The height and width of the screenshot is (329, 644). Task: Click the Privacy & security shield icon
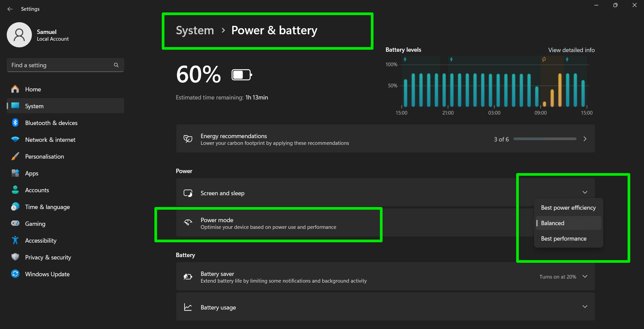[15, 257]
